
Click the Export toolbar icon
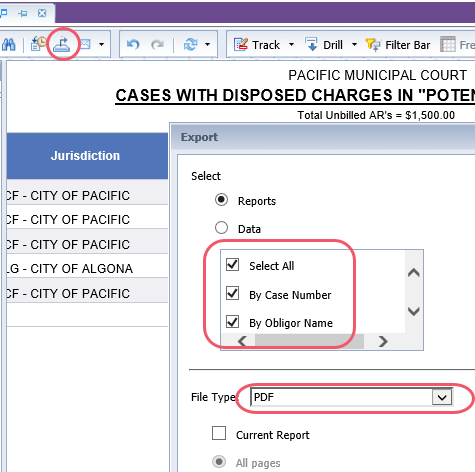[x=62, y=44]
